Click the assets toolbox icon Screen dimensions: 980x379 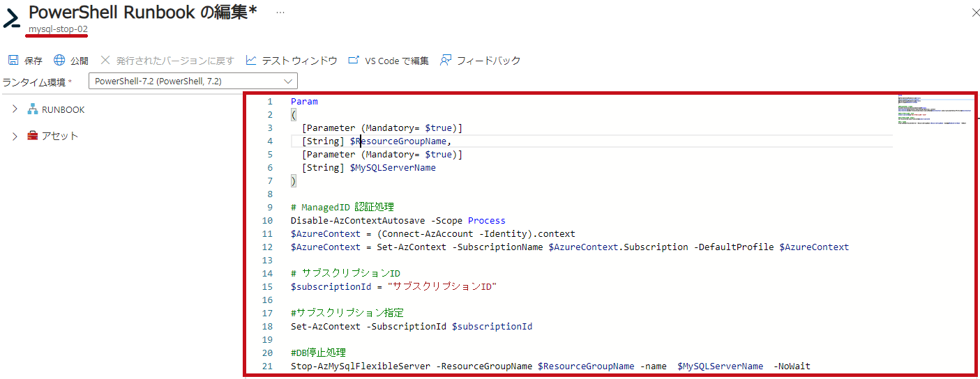32,136
